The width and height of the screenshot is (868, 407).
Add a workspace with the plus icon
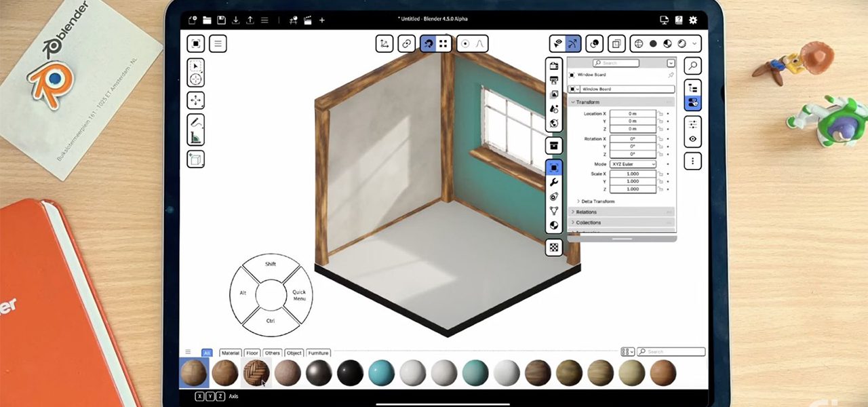(322, 20)
